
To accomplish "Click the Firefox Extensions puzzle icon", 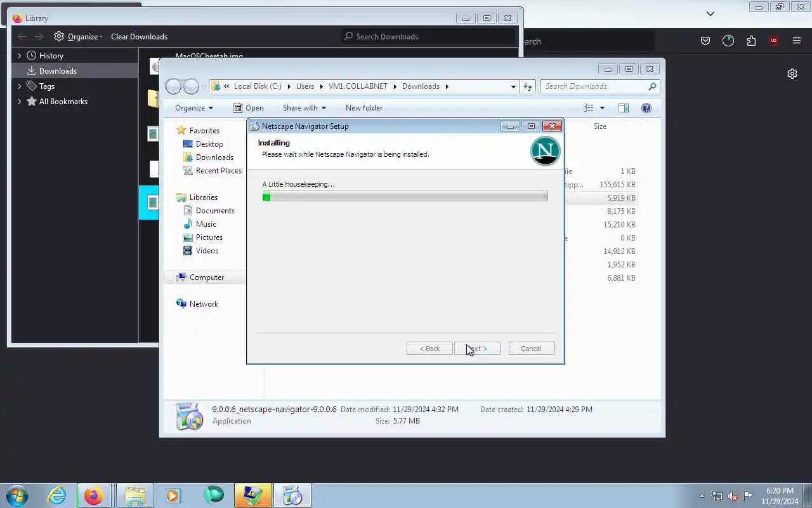I will [751, 41].
